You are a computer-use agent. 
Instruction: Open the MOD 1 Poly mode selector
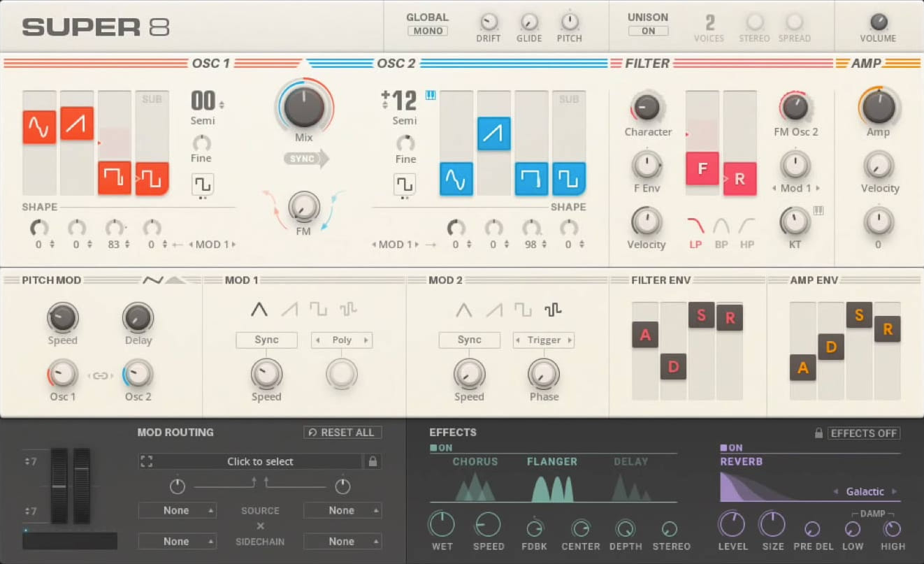point(342,340)
